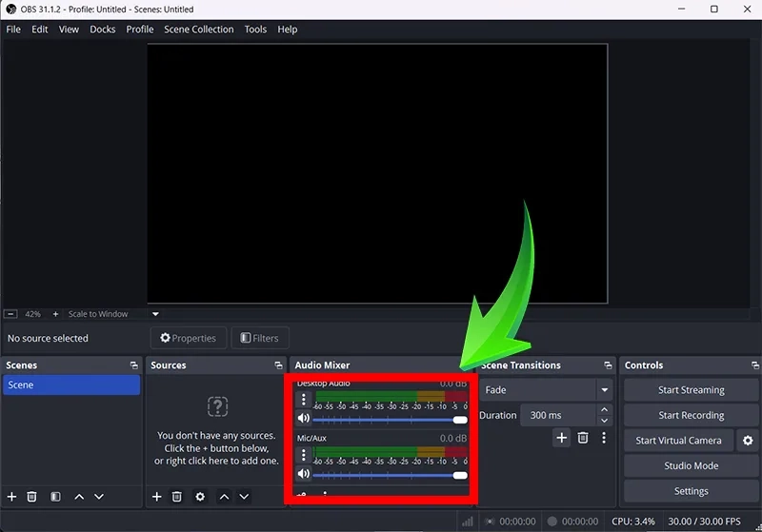The width and height of the screenshot is (762, 532).
Task: Mute Desktop Audio speaker icon
Action: 304,419
